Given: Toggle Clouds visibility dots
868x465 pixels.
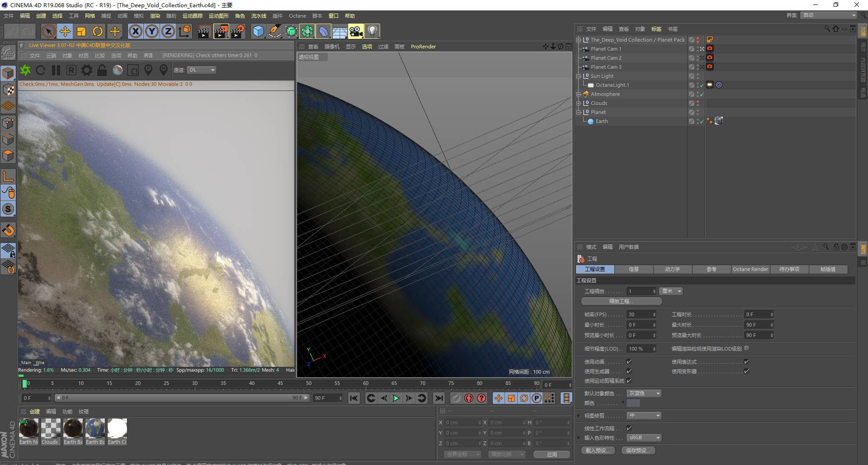Looking at the screenshot, I should (698, 103).
